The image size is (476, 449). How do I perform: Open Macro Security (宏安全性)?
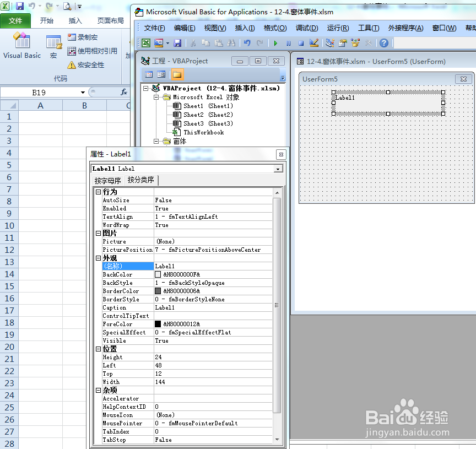click(85, 64)
